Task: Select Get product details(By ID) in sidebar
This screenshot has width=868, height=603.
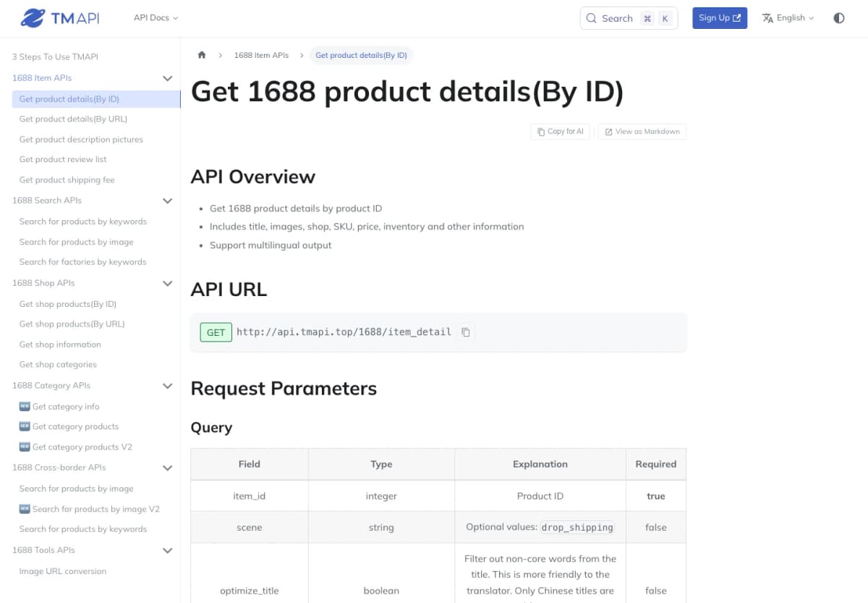Action: click(x=96, y=99)
